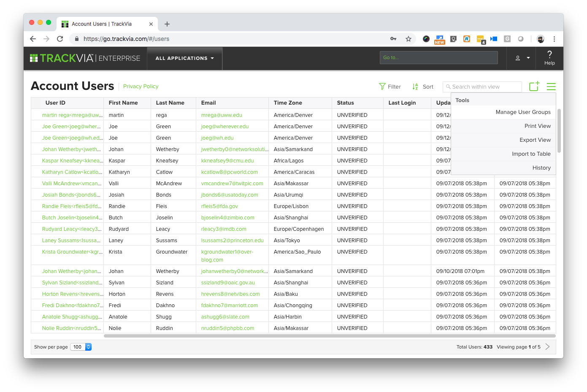Click hrevens8@netvibes.com email link

[230, 294]
